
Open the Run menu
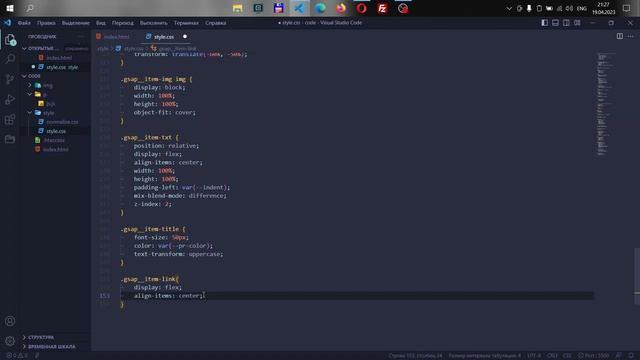pyautogui.click(x=153, y=23)
